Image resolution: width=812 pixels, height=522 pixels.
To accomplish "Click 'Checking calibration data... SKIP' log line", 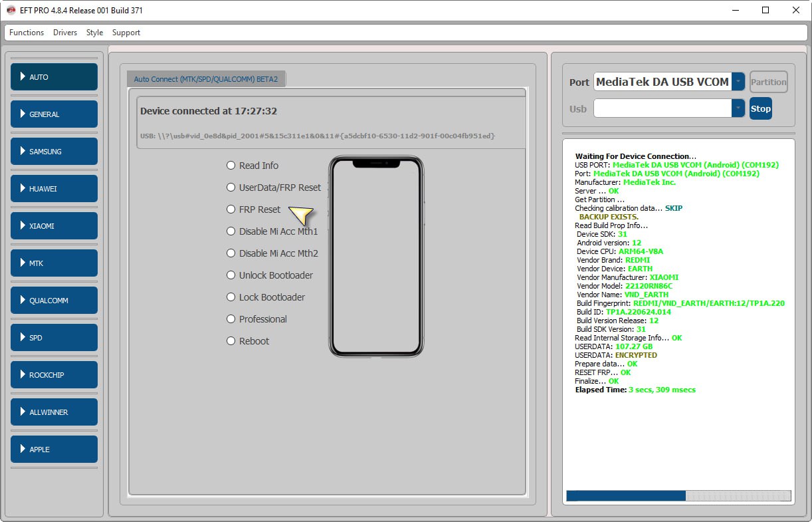I will click(629, 208).
